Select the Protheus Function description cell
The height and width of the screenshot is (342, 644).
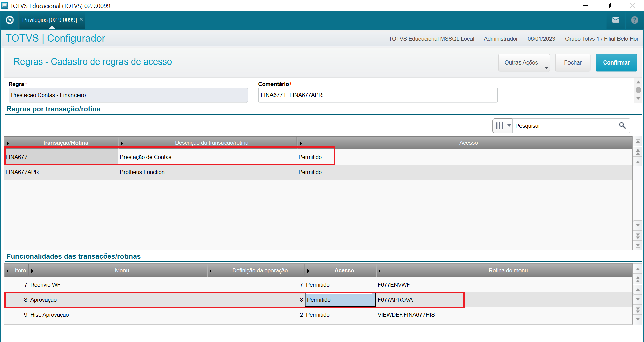coord(207,172)
